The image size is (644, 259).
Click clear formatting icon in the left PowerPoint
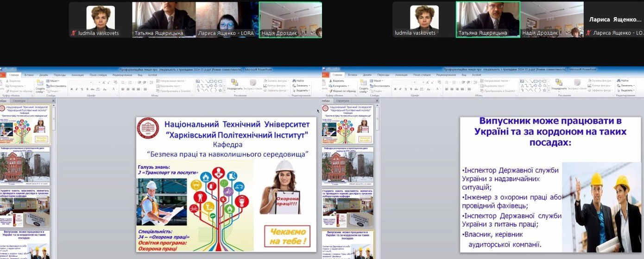coord(115,82)
